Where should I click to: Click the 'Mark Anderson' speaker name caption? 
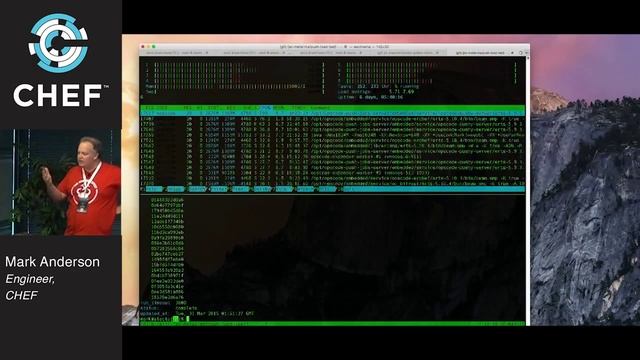click(x=52, y=262)
